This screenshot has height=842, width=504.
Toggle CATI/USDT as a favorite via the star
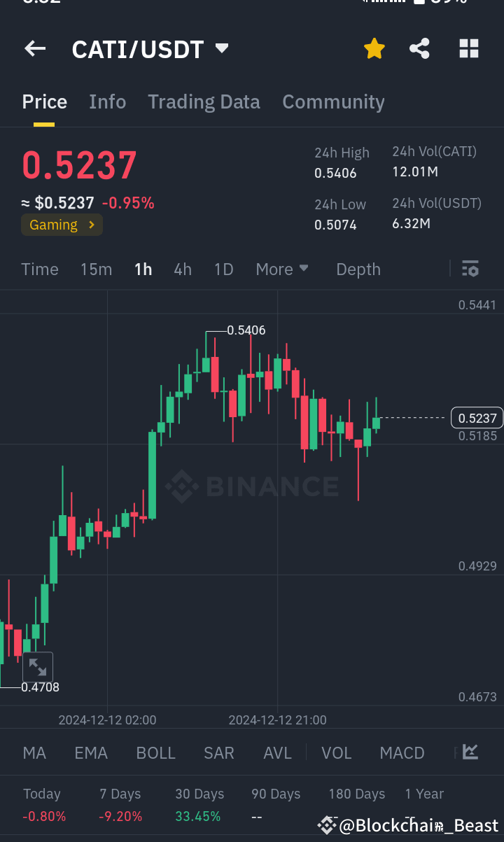coord(374,48)
